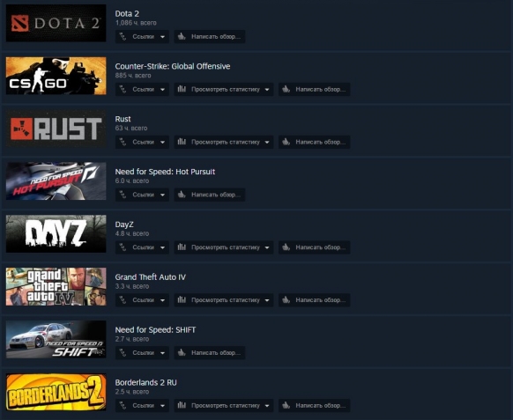Click the DayZ game banner thumbnail
The image size is (513, 420).
pyautogui.click(x=56, y=233)
